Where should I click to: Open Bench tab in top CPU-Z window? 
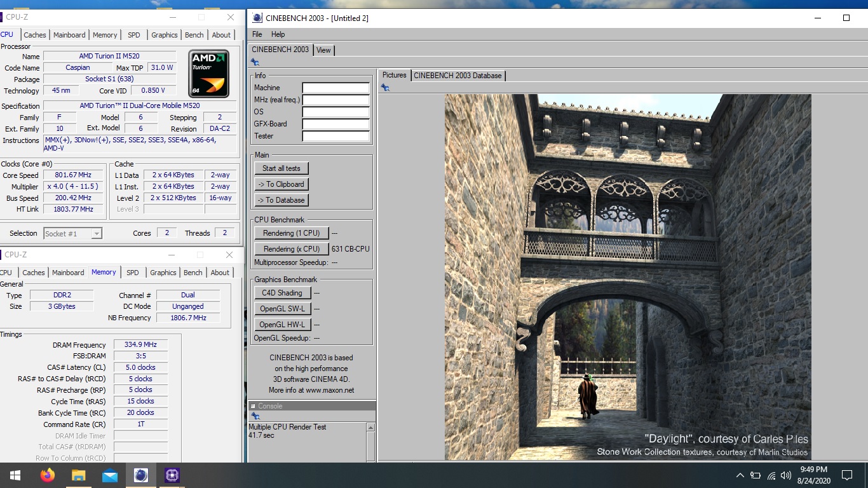(194, 35)
